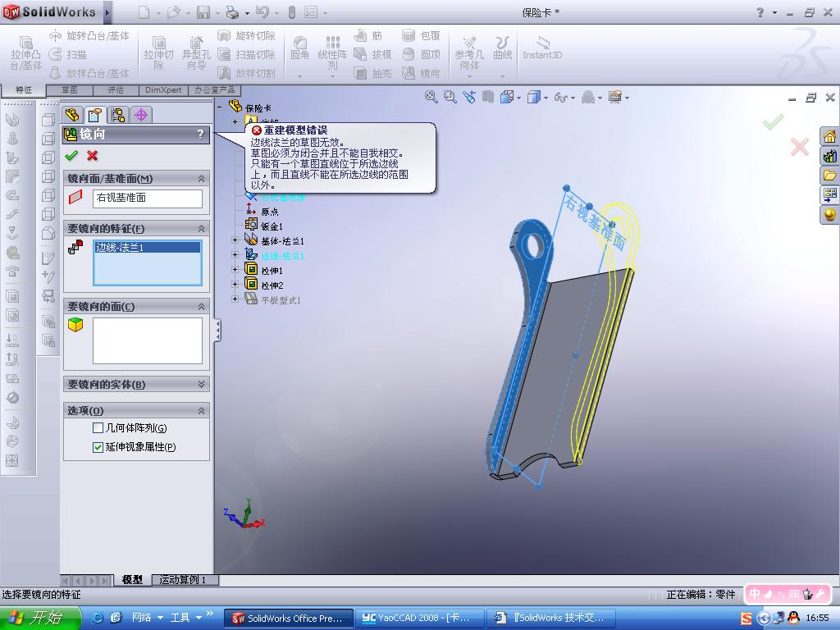Click 筋 rib tool in ribbon
840x630 pixels.
368,35
